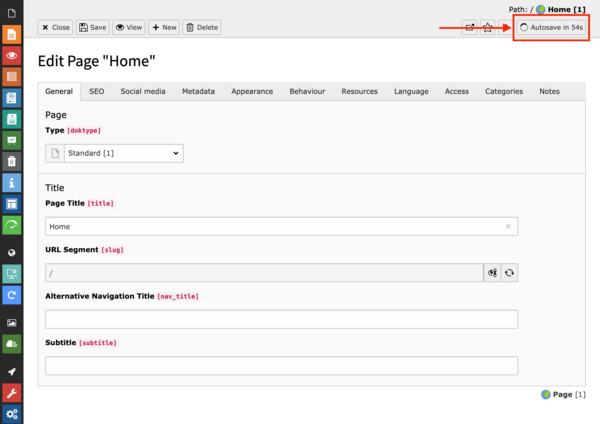Focus the Alternative Navigation Title field
This screenshot has width=600, height=424.
[282, 319]
